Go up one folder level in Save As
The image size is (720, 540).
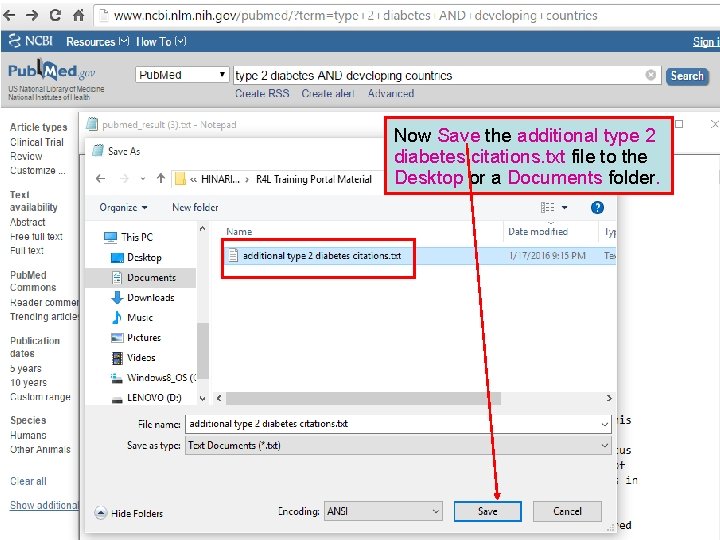pyautogui.click(x=160, y=179)
